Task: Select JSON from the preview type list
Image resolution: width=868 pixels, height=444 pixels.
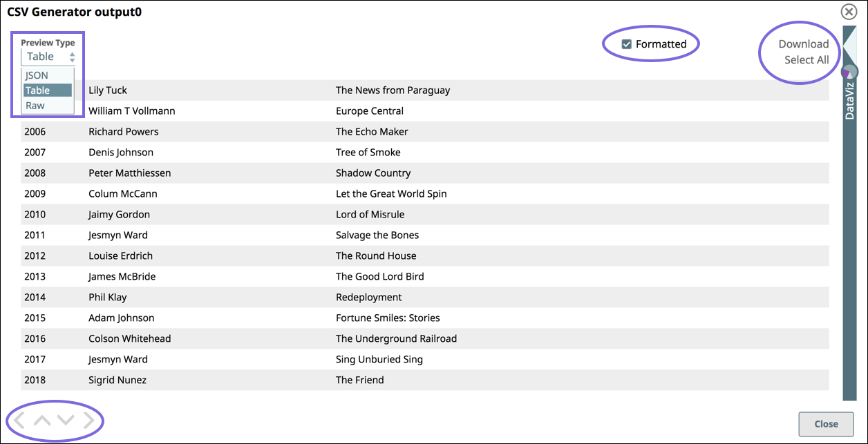Action: point(37,75)
